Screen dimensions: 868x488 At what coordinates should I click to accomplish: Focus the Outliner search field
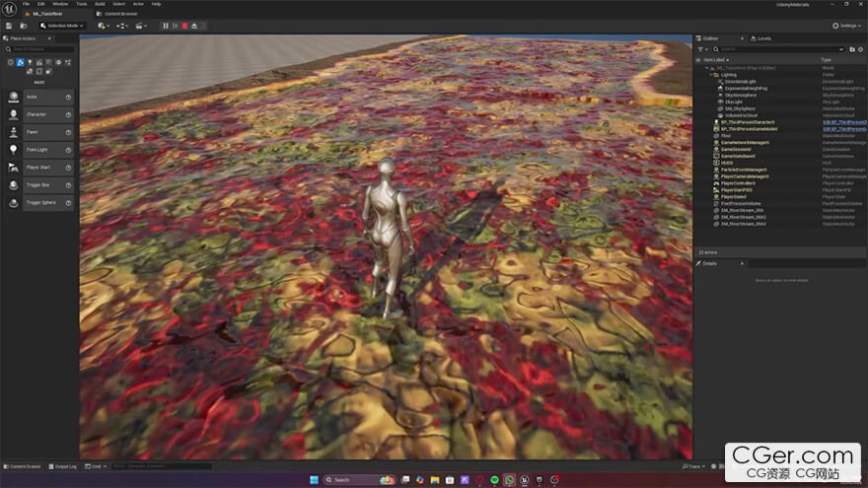pos(778,49)
